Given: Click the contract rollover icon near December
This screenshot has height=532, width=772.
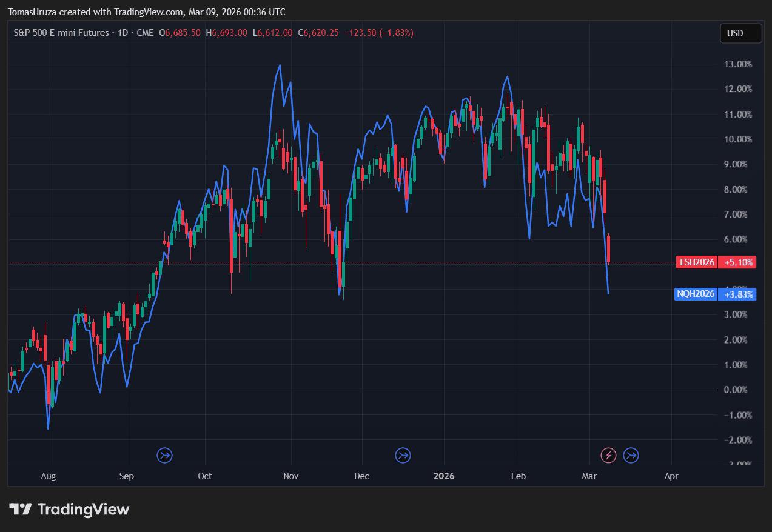Looking at the screenshot, I should pyautogui.click(x=403, y=455).
